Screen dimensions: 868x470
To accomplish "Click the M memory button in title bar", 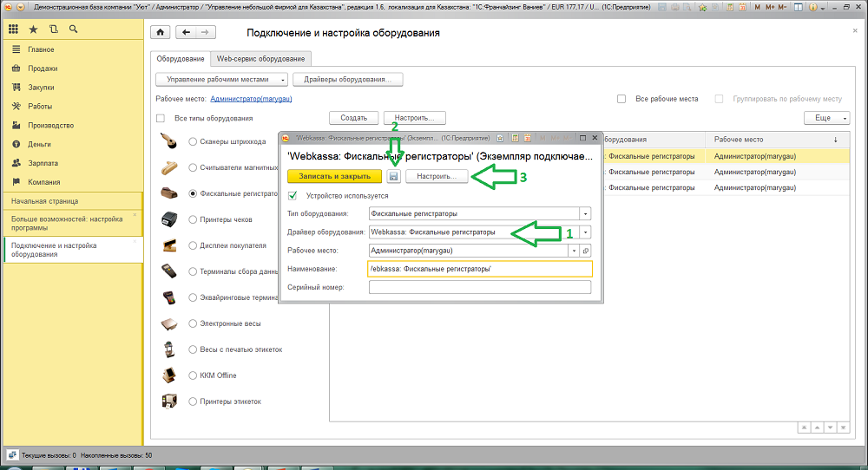I will pos(757,7).
